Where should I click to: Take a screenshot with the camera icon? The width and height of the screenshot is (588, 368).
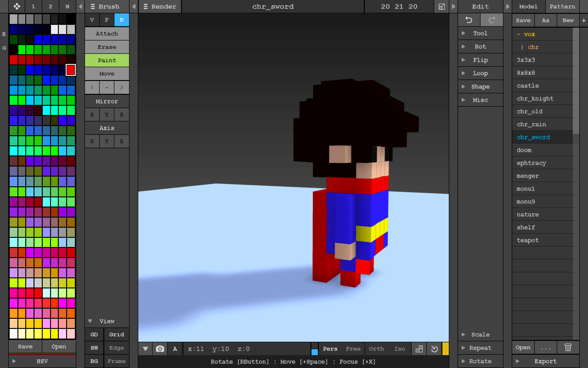[160, 349]
